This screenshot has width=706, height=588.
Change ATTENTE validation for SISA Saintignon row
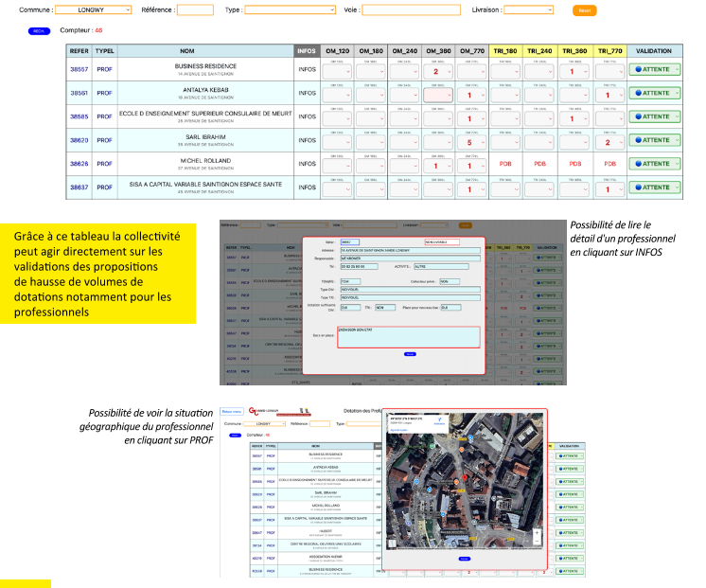(655, 187)
